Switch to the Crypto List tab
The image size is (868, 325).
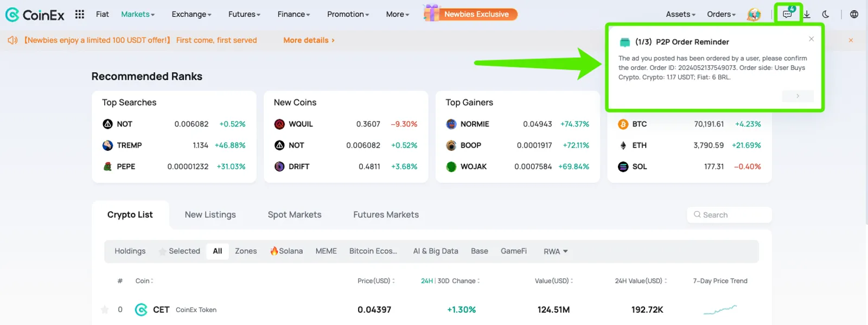(130, 215)
